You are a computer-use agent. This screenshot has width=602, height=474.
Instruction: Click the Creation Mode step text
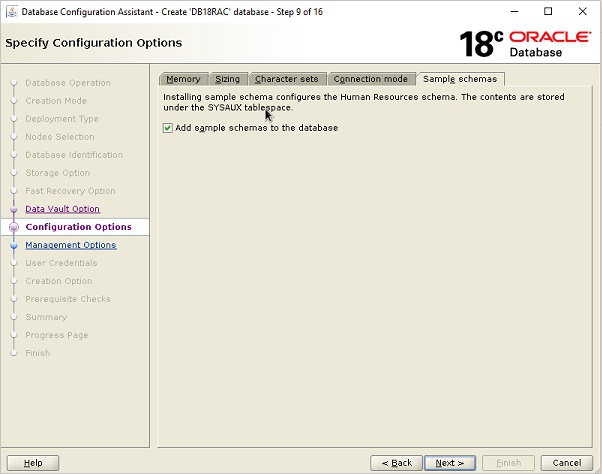(x=56, y=101)
